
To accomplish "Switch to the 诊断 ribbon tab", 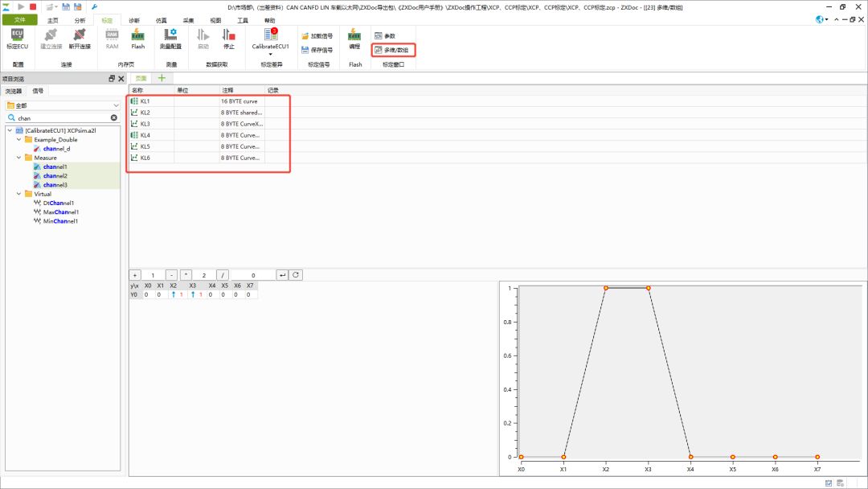I will (x=134, y=20).
